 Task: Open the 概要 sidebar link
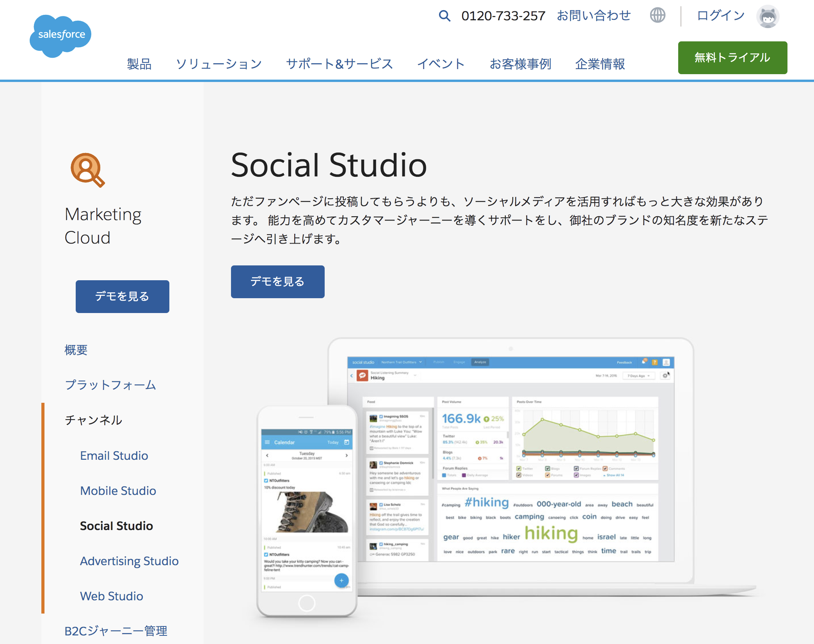pos(76,350)
